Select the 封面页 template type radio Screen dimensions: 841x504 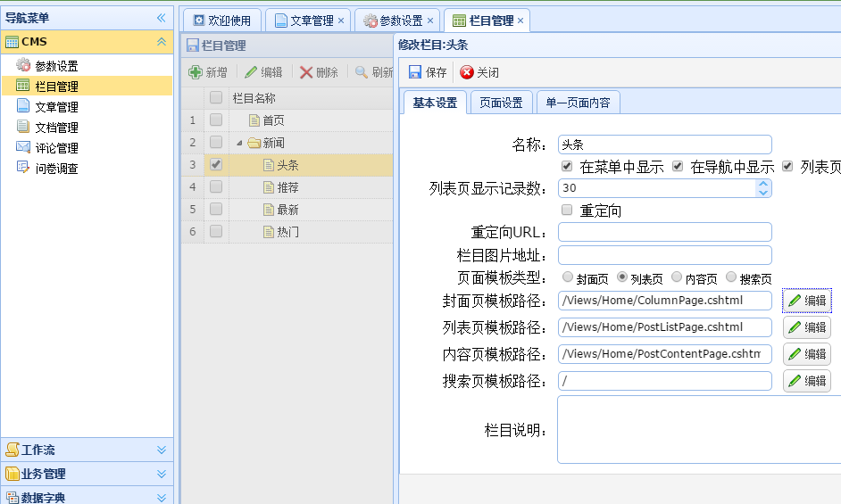pyautogui.click(x=568, y=277)
